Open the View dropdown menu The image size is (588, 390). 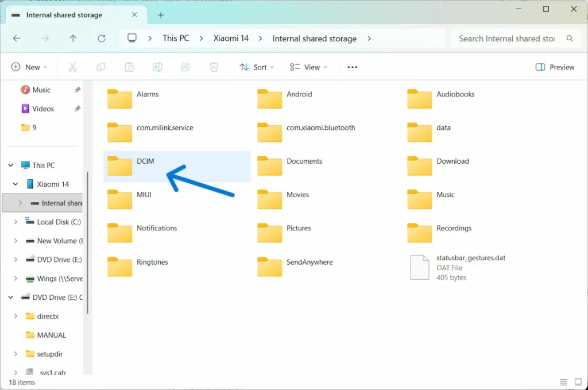pos(308,67)
